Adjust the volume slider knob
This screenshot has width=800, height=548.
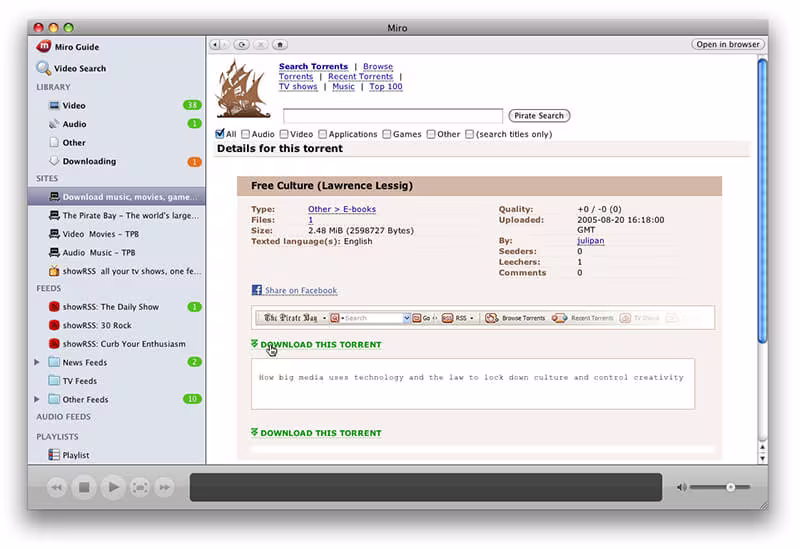pyautogui.click(x=731, y=487)
